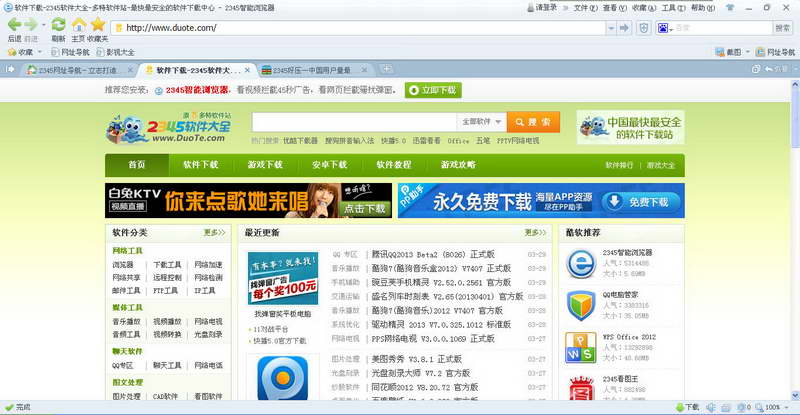Open the favorites panel via the 收藏夹 star
Image resolution: width=800 pixels, height=415 pixels.
tap(98, 24)
